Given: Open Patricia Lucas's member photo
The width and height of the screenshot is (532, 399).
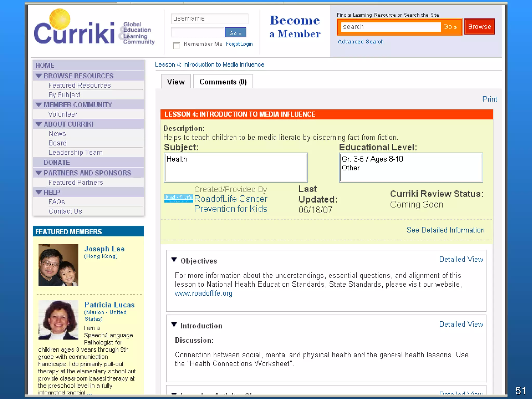Looking at the screenshot, I should [58, 320].
